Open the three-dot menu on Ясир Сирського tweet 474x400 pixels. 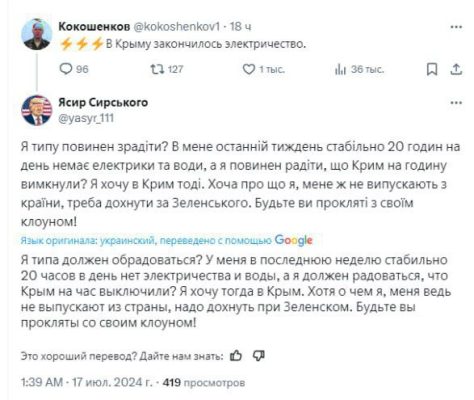click(x=456, y=103)
